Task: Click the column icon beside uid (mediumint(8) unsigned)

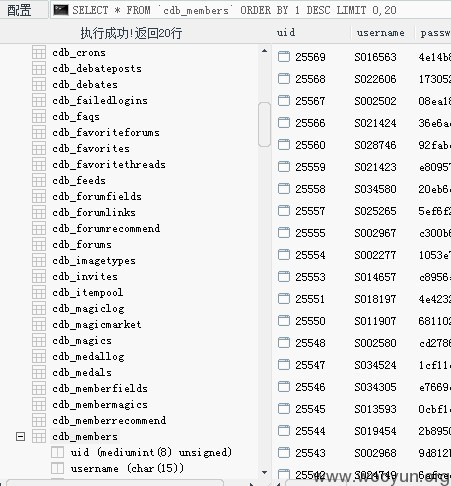Action: pos(57,453)
